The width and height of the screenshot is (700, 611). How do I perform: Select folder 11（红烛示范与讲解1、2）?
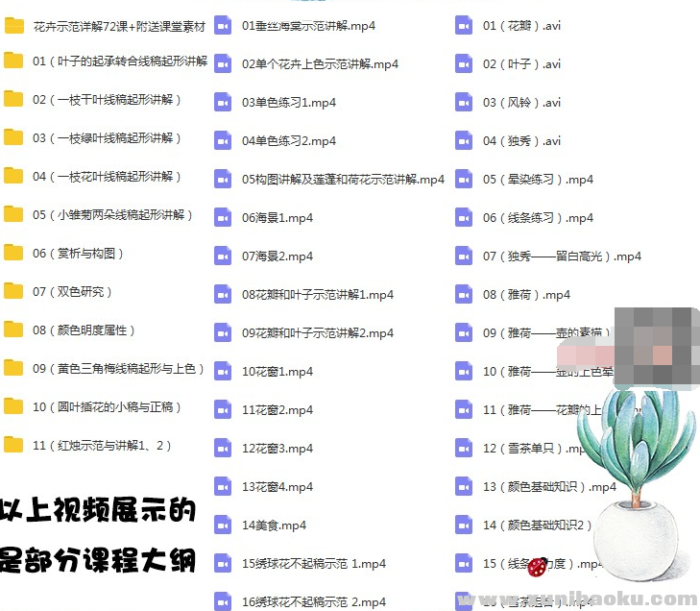(x=103, y=446)
